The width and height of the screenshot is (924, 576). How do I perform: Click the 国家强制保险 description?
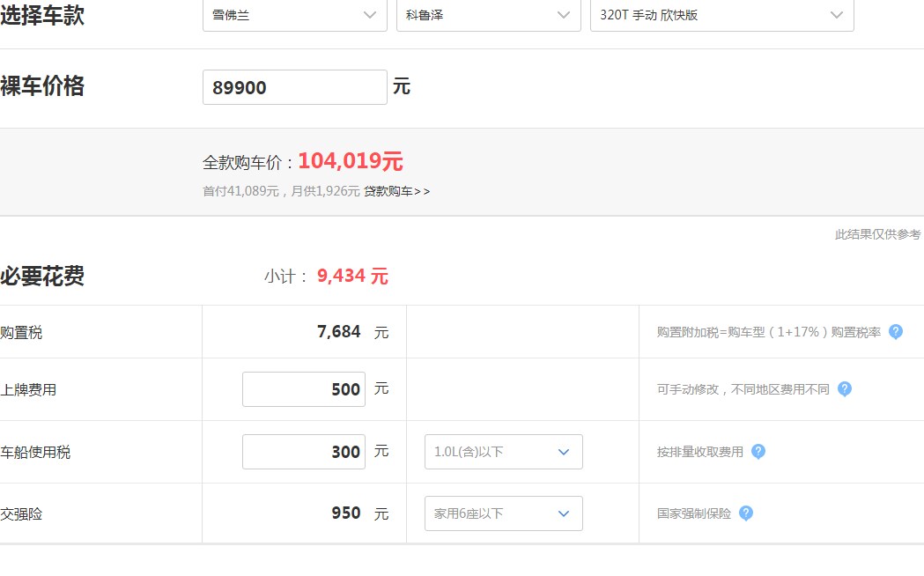pos(694,513)
